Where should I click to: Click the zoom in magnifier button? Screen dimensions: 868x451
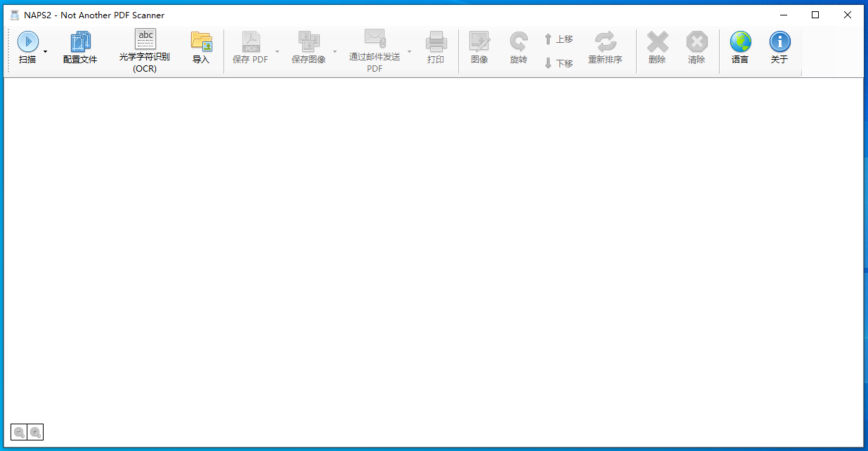tap(35, 433)
